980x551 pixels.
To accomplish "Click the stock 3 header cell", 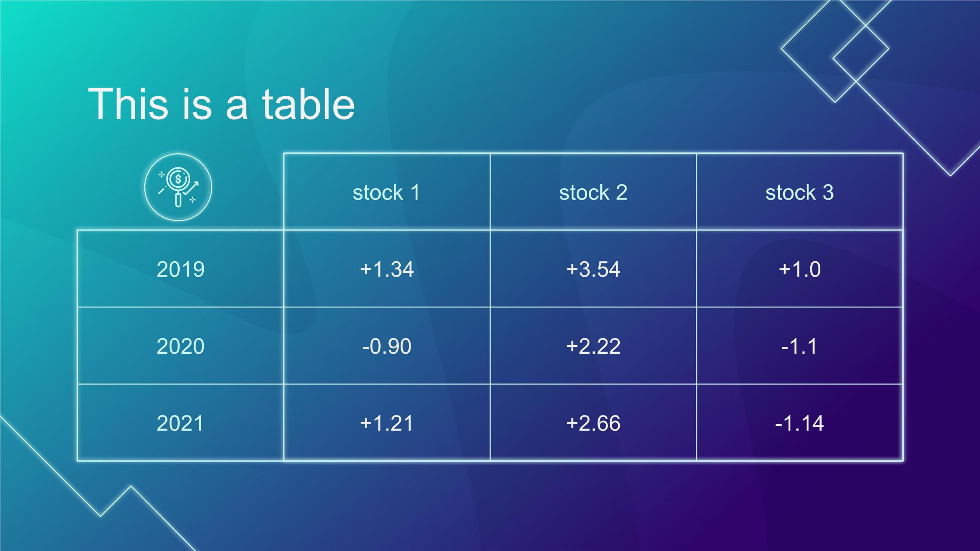I will tap(799, 192).
